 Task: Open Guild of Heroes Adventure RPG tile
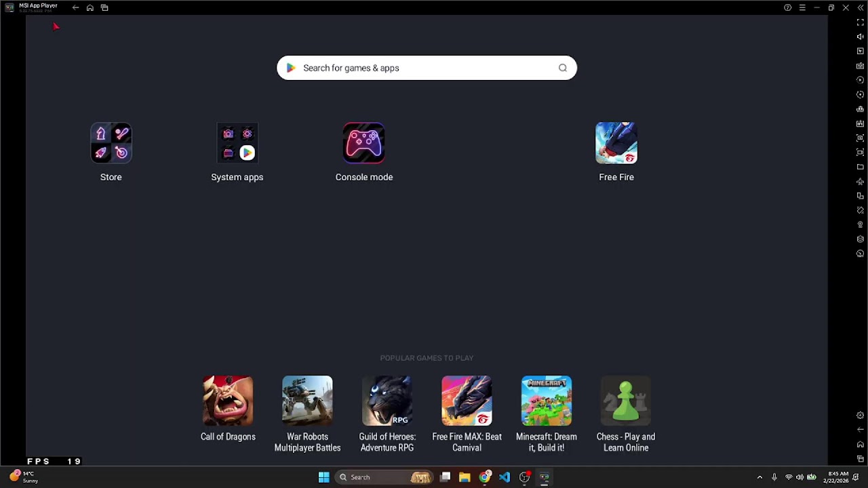click(x=387, y=401)
